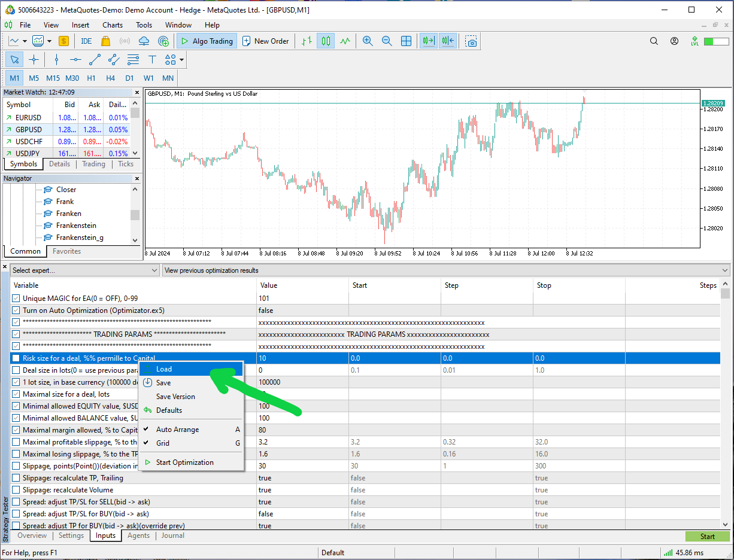Image resolution: width=734 pixels, height=560 pixels.
Task: Open the Select expert dropdown
Action: (84, 270)
